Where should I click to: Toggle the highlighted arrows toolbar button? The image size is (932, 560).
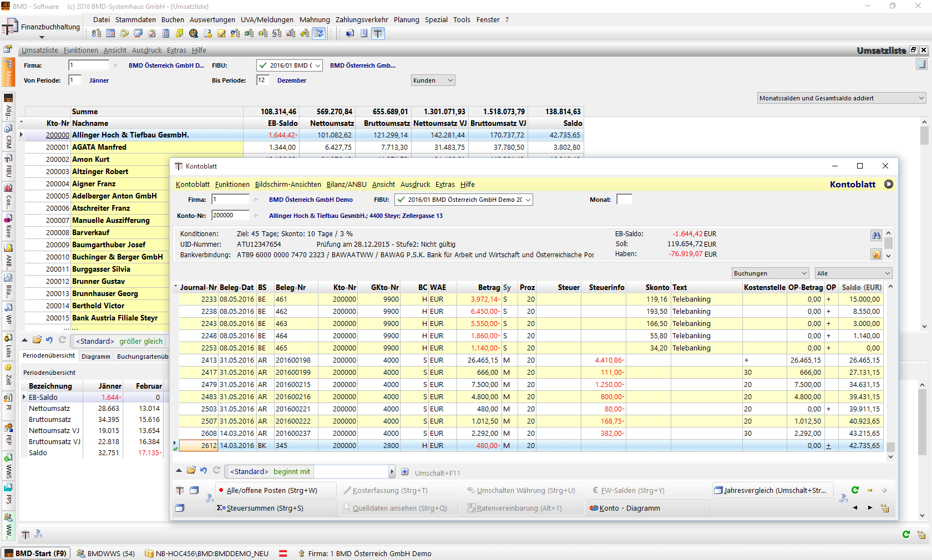[x=318, y=33]
